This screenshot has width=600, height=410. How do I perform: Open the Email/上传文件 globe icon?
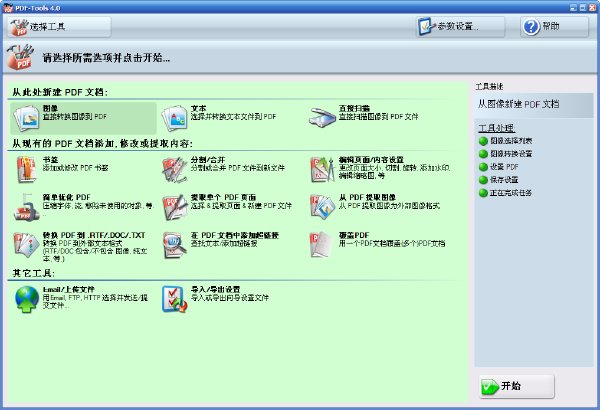pyautogui.click(x=26, y=299)
